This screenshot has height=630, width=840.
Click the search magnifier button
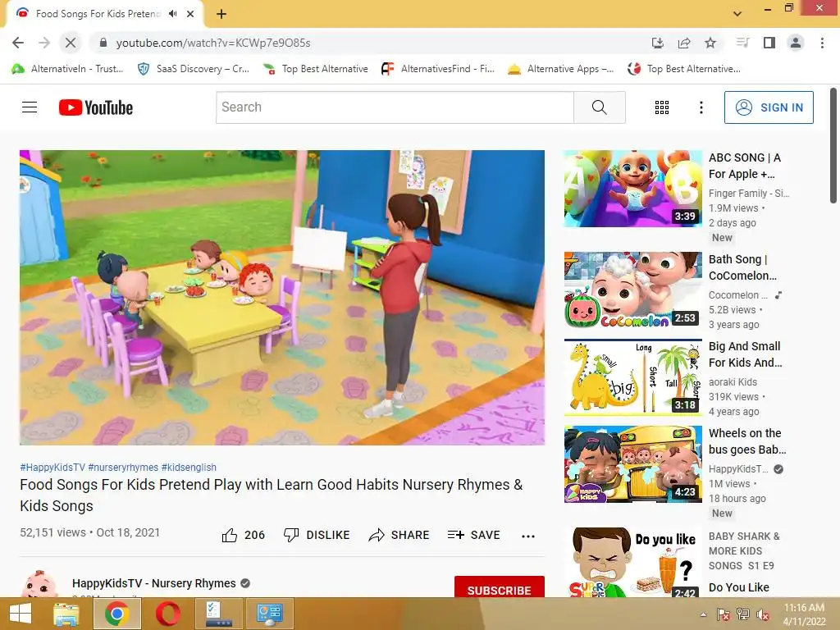pyautogui.click(x=600, y=107)
